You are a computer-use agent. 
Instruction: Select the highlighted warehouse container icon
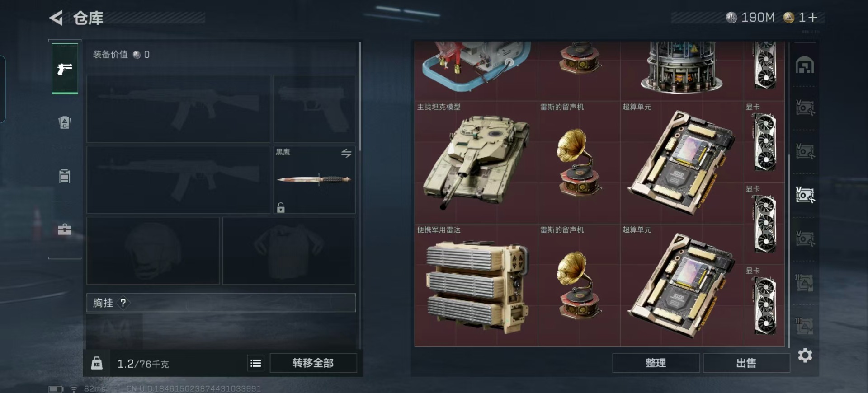[x=805, y=195]
